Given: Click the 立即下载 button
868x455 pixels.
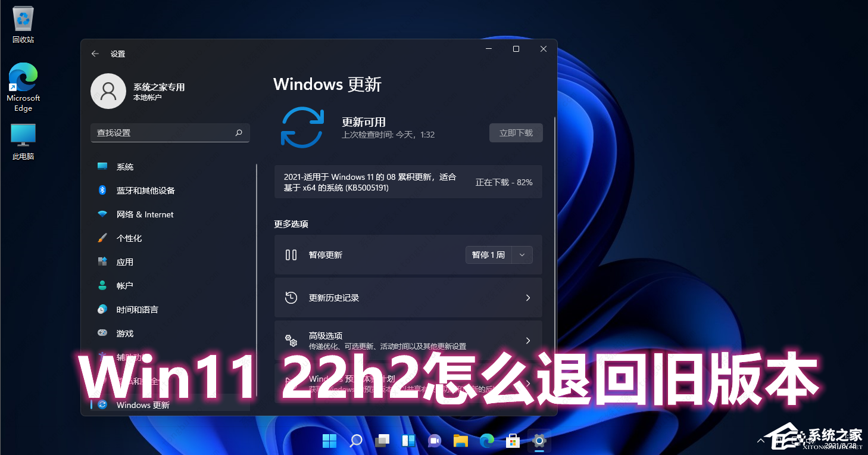Looking at the screenshot, I should click(x=516, y=133).
